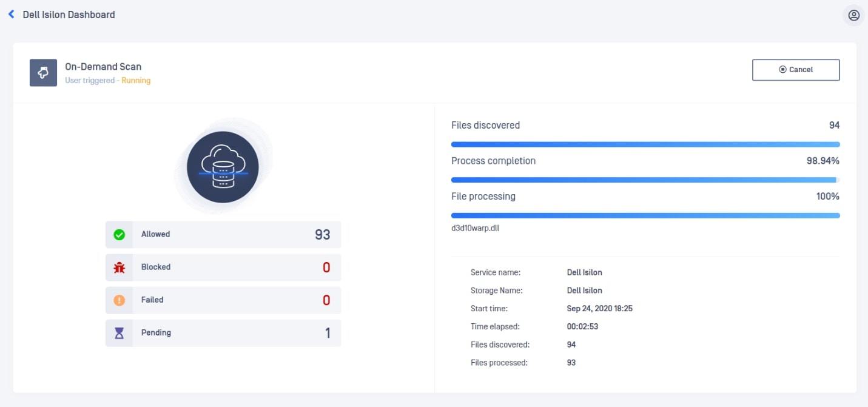Click the Process completion progress bar

point(645,180)
